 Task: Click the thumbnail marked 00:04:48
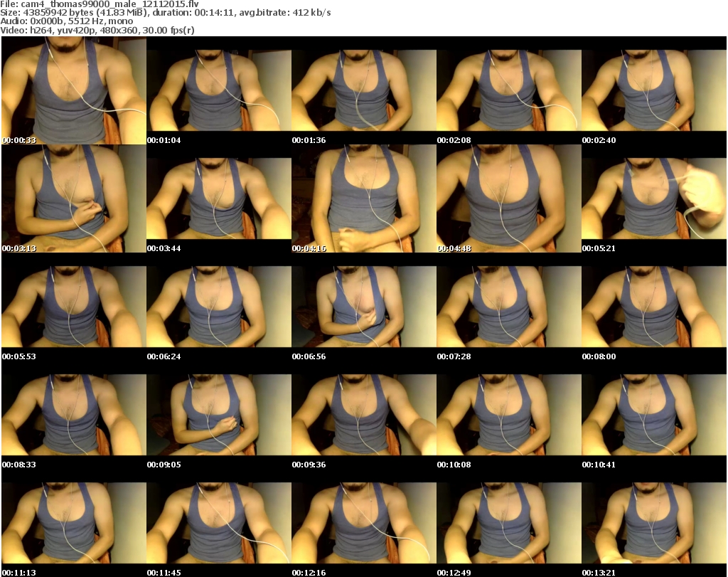pyautogui.click(x=508, y=198)
